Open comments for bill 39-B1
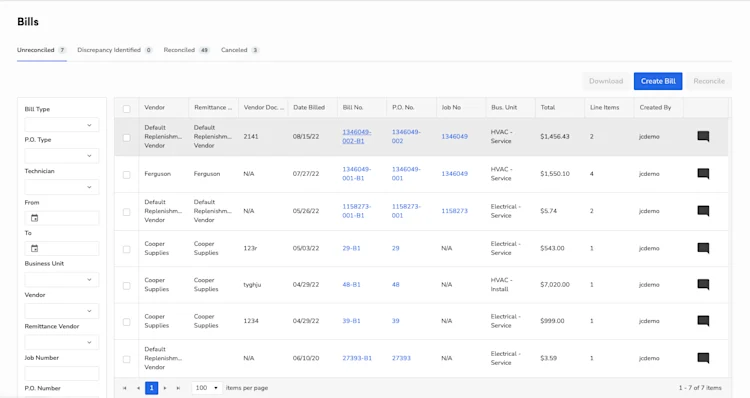Image resolution: width=750 pixels, height=398 pixels. 703,321
